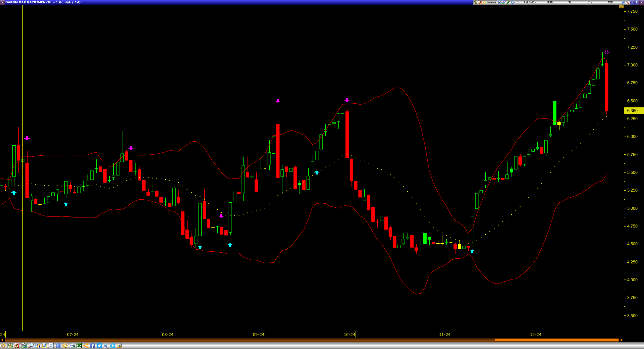Click the round blue 't' icon
This screenshot has height=349, width=644.
point(113,346)
